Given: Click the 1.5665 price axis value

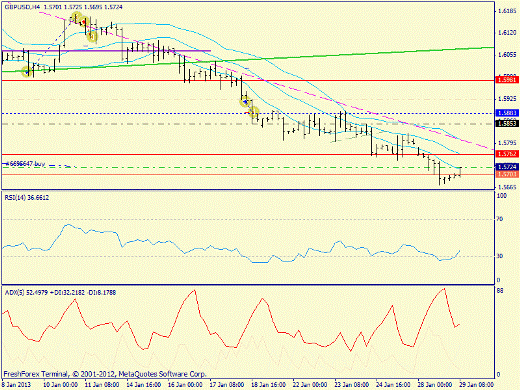Looking at the screenshot, I should [507, 187].
